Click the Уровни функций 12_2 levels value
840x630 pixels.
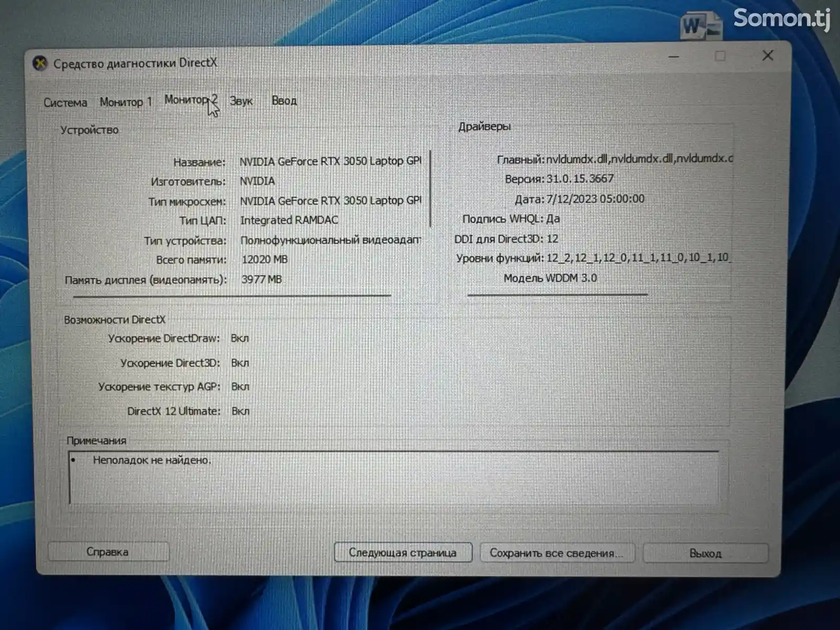pos(638,258)
